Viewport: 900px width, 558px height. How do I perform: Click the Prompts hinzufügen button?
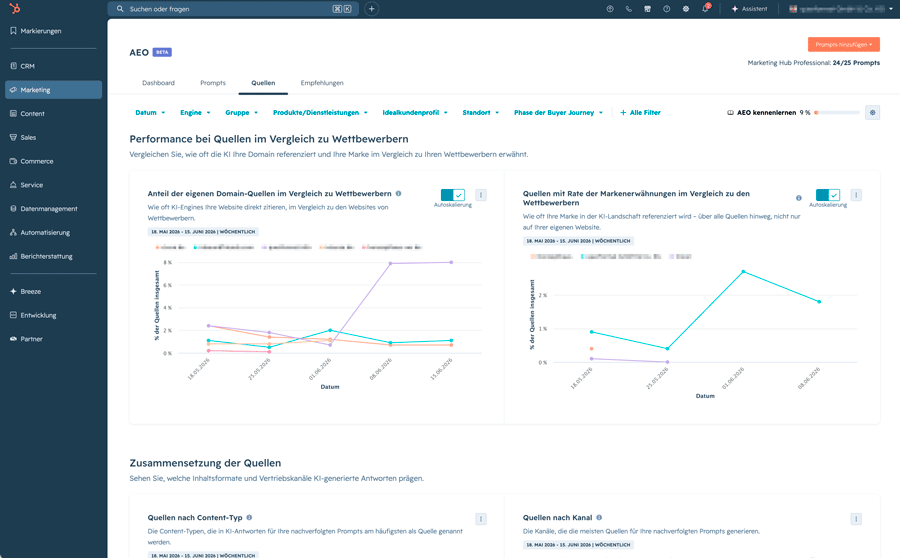[x=843, y=44]
